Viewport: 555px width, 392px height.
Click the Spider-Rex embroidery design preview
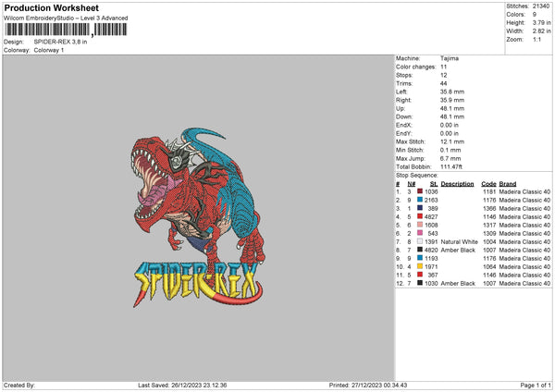198,217
